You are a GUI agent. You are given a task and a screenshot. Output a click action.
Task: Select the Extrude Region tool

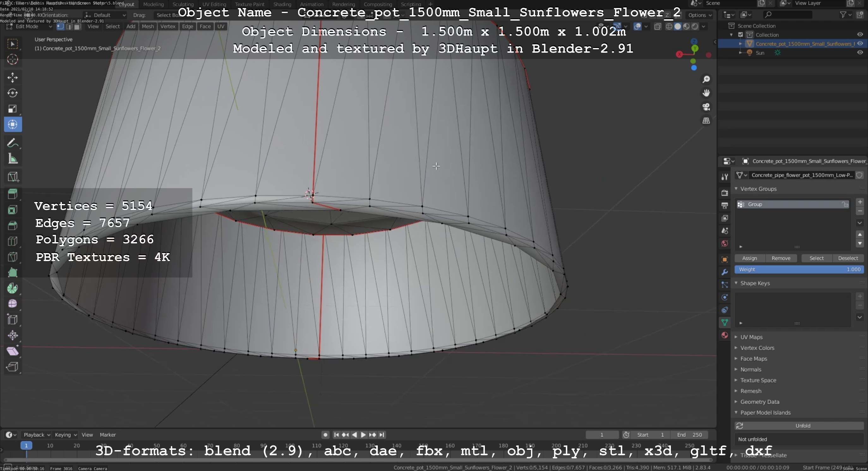tap(13, 194)
